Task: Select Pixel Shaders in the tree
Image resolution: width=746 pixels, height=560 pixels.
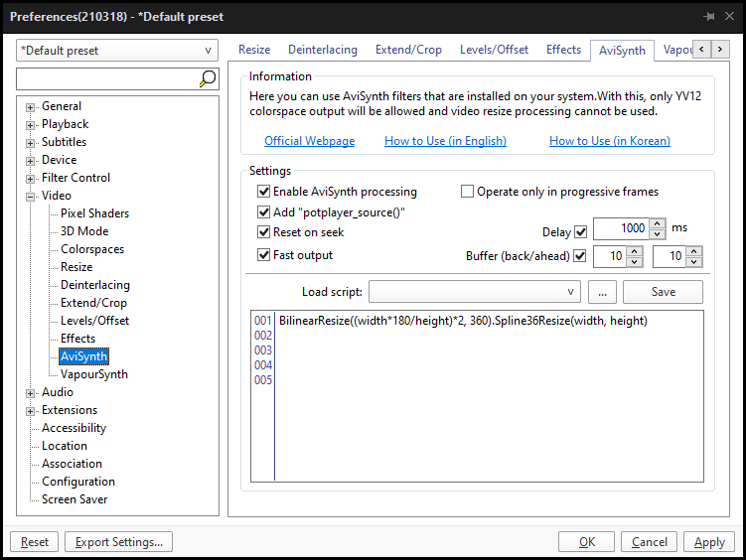Action: pyautogui.click(x=94, y=212)
